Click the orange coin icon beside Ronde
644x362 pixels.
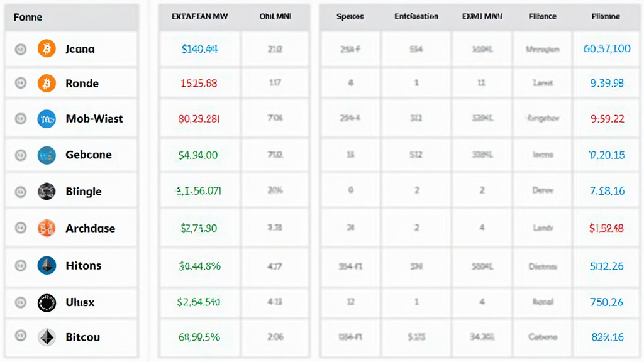[47, 84]
